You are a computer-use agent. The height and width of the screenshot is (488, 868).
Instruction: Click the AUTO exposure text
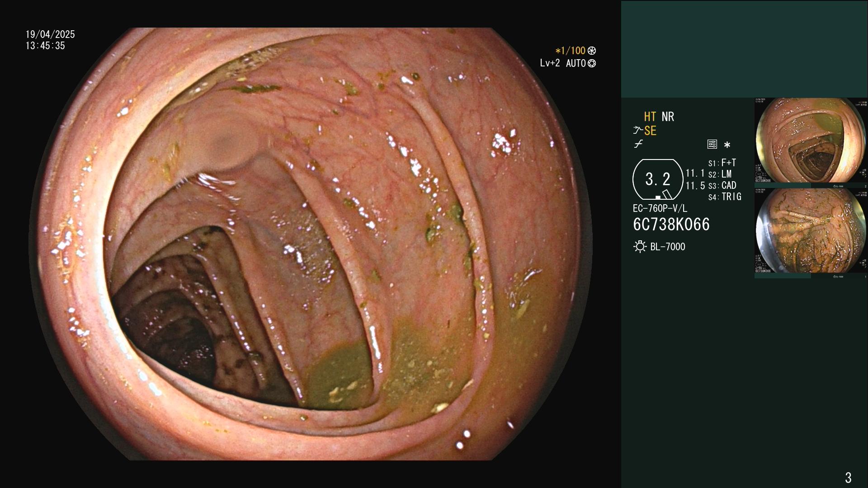tap(576, 63)
